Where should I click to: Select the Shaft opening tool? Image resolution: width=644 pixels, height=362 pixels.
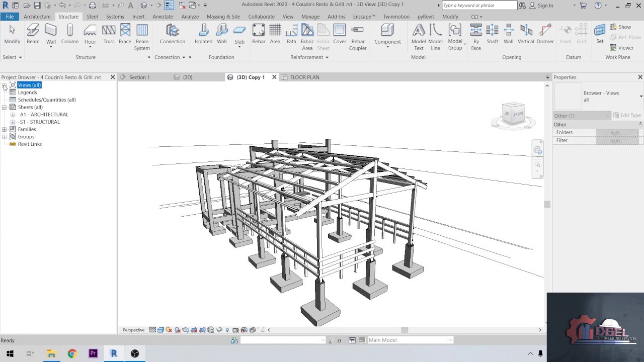click(492, 34)
